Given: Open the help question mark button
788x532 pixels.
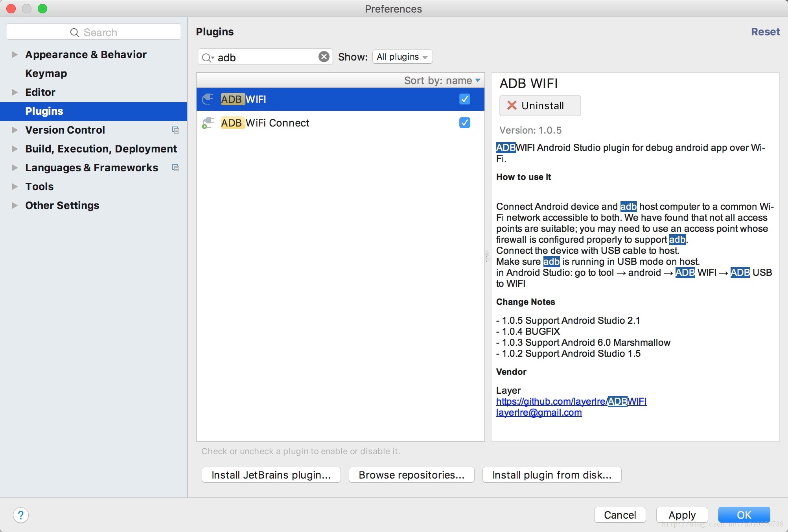Looking at the screenshot, I should coord(21,515).
